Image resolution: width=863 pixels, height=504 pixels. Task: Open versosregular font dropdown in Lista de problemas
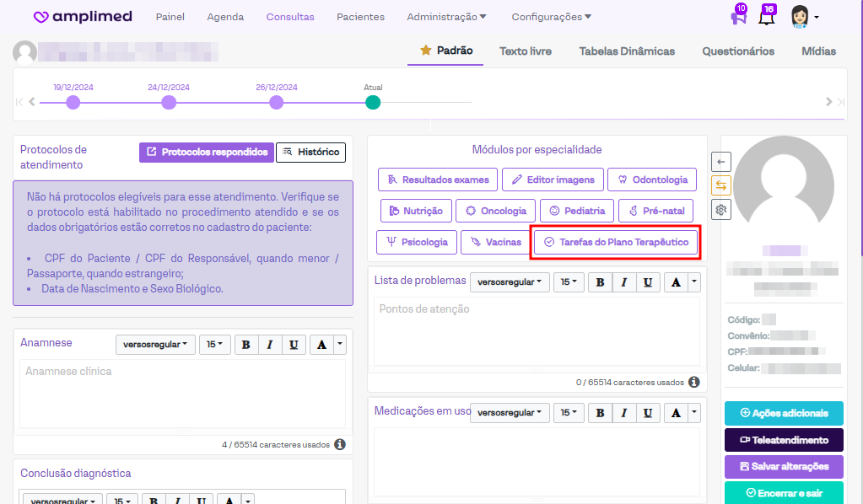tap(510, 282)
